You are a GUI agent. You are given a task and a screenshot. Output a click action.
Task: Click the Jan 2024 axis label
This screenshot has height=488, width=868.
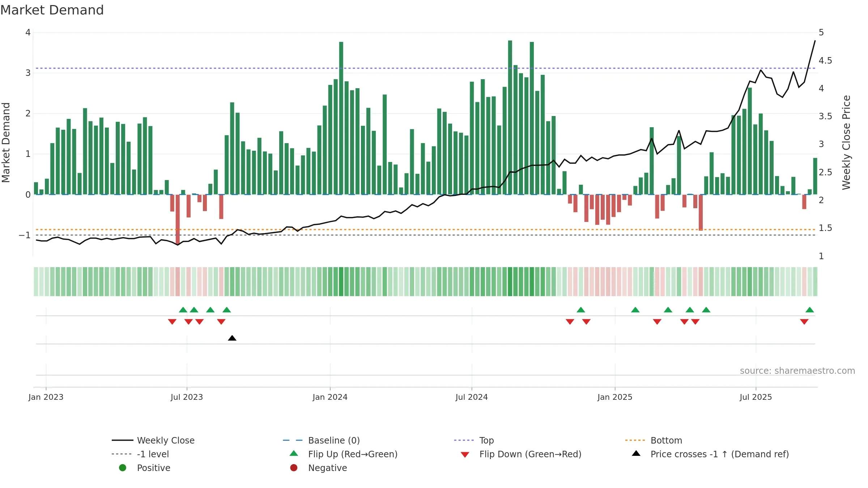coord(330,397)
